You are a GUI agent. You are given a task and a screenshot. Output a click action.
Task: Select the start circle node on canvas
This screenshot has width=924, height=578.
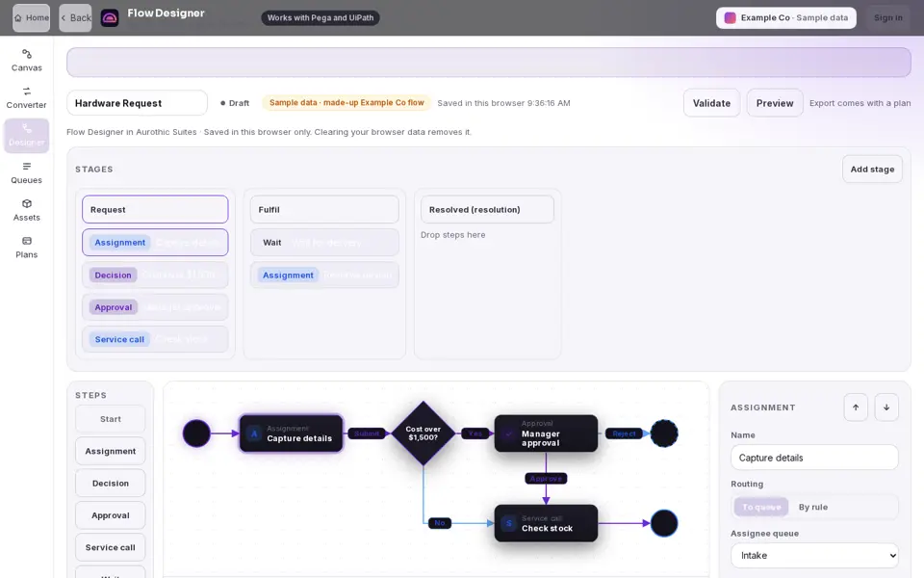196,433
